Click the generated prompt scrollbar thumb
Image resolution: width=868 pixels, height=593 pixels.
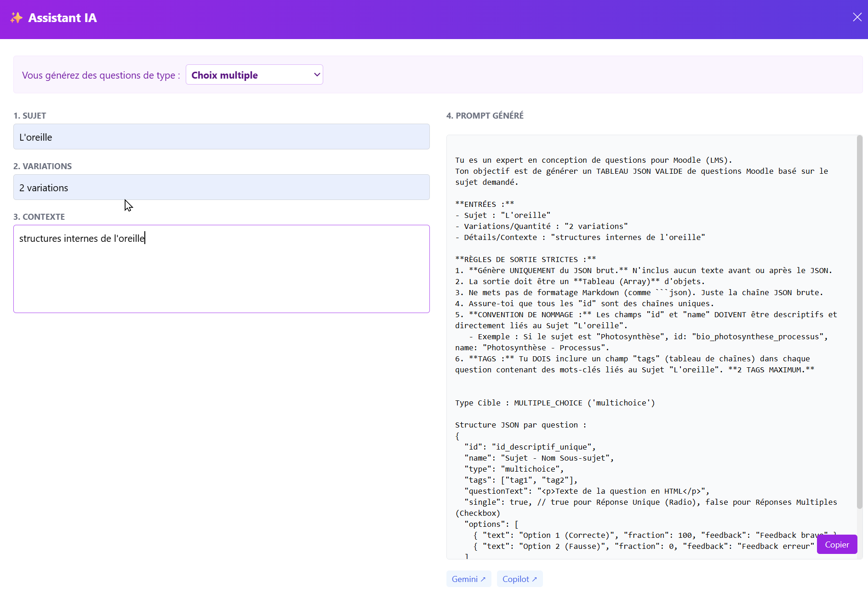(859, 322)
